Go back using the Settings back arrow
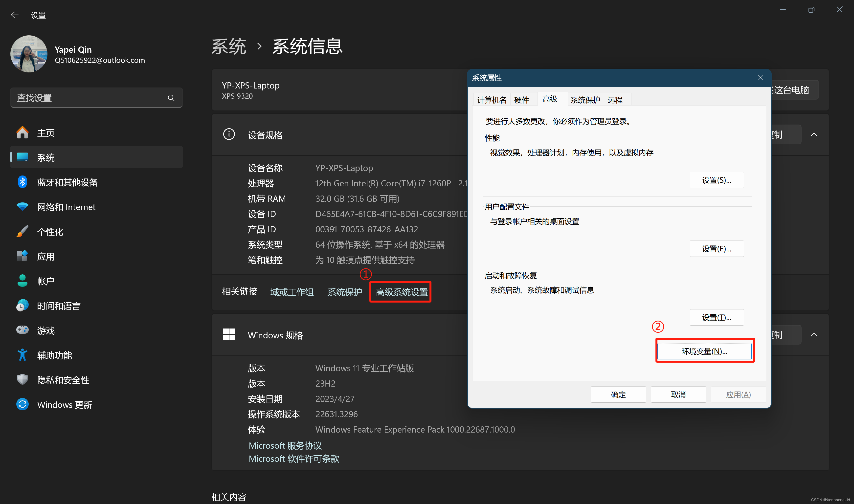The width and height of the screenshot is (854, 504). 15,15
